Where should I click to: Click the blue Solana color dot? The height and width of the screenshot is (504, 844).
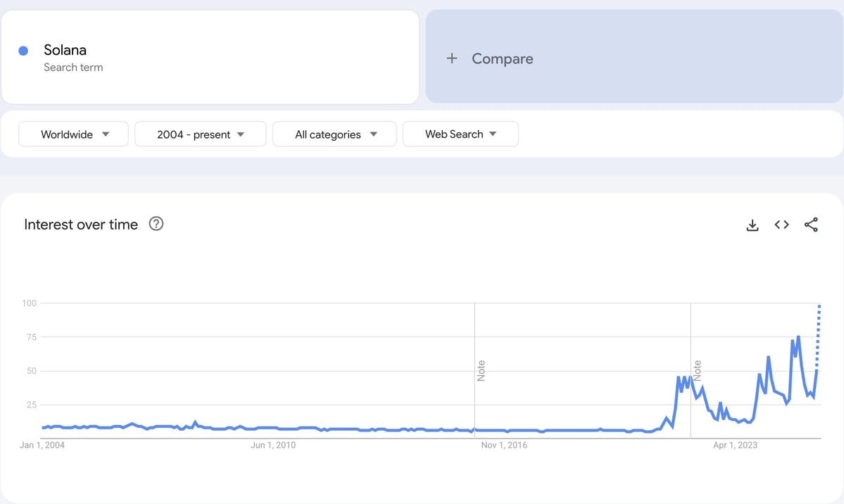coord(23,51)
